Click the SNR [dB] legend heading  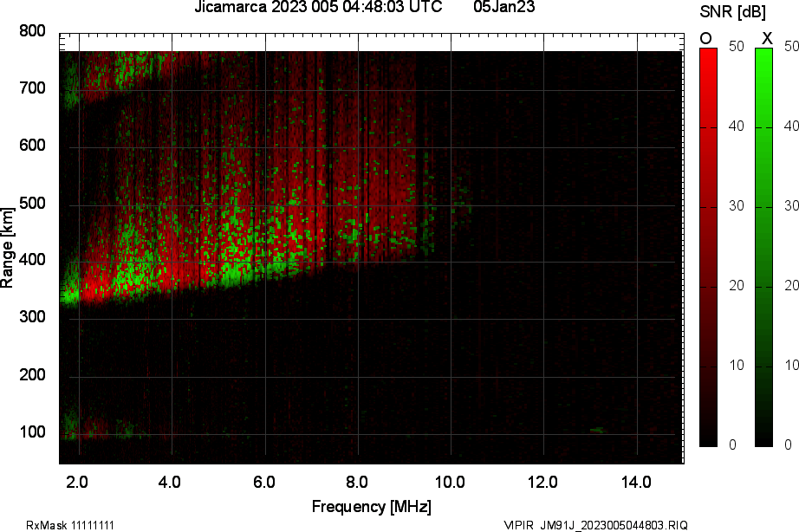coord(733,12)
